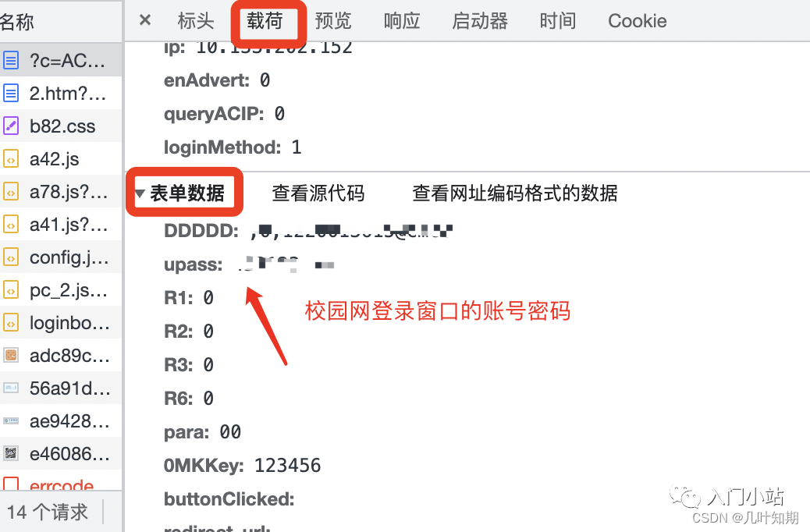Click the adc89c... image thumbnail icon
Viewport: 810px width, 532px height.
11,356
